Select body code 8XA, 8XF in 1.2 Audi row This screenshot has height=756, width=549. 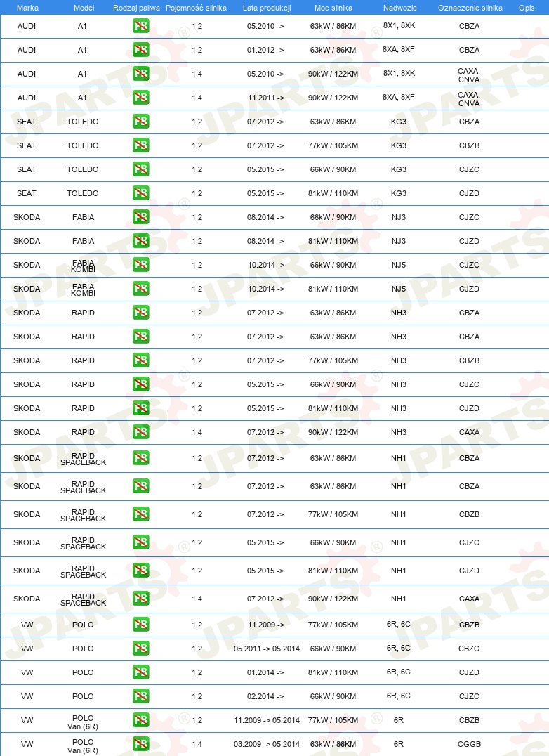(399, 49)
